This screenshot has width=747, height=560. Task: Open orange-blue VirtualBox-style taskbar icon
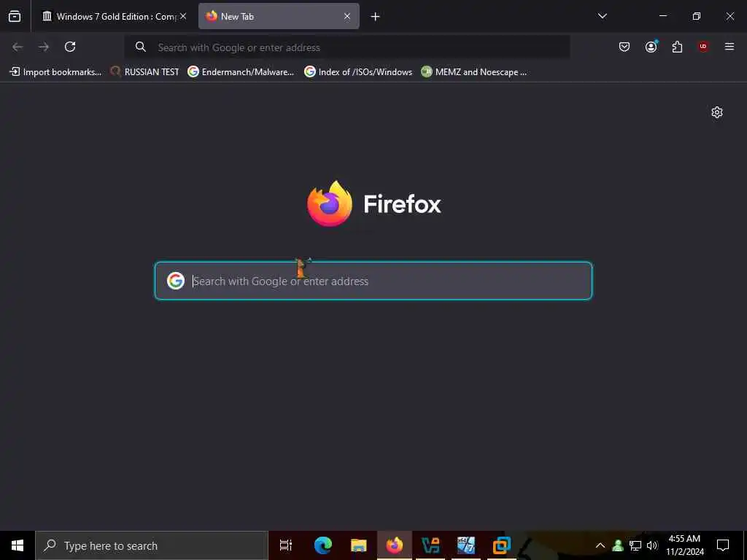[x=502, y=545]
